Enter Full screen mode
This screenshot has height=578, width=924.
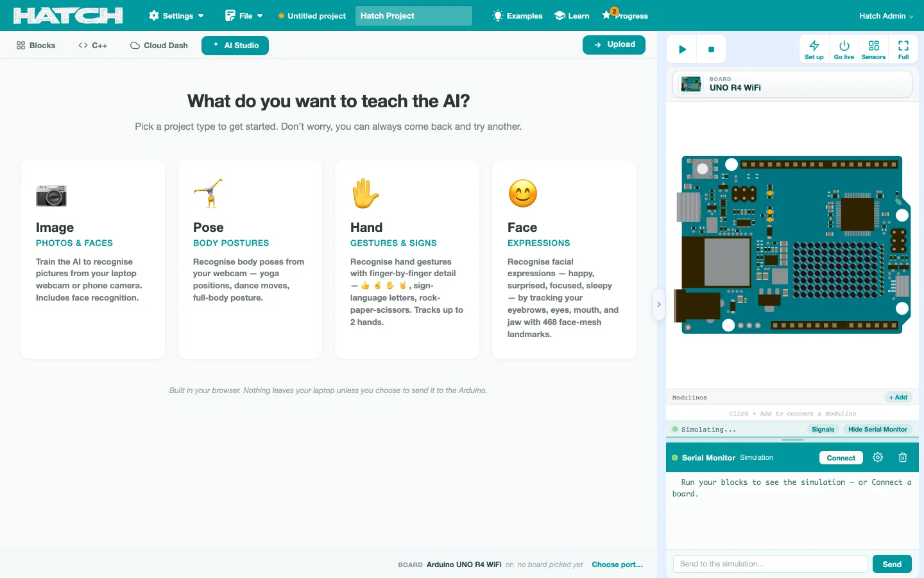tap(903, 49)
